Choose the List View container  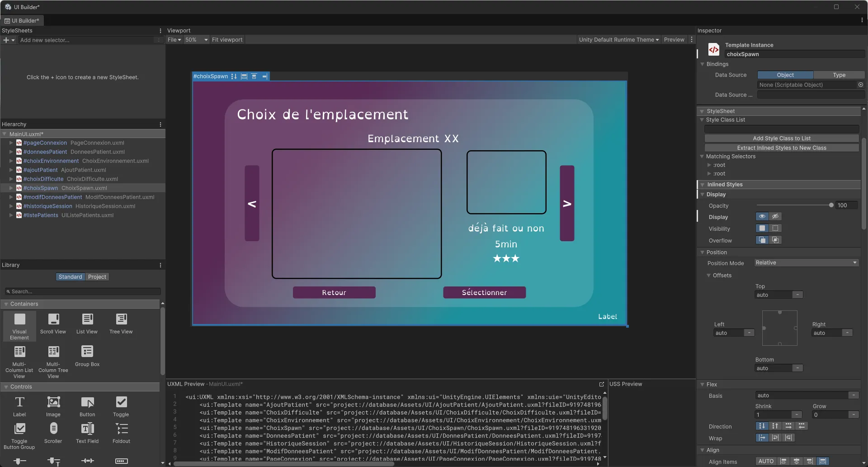pyautogui.click(x=87, y=324)
